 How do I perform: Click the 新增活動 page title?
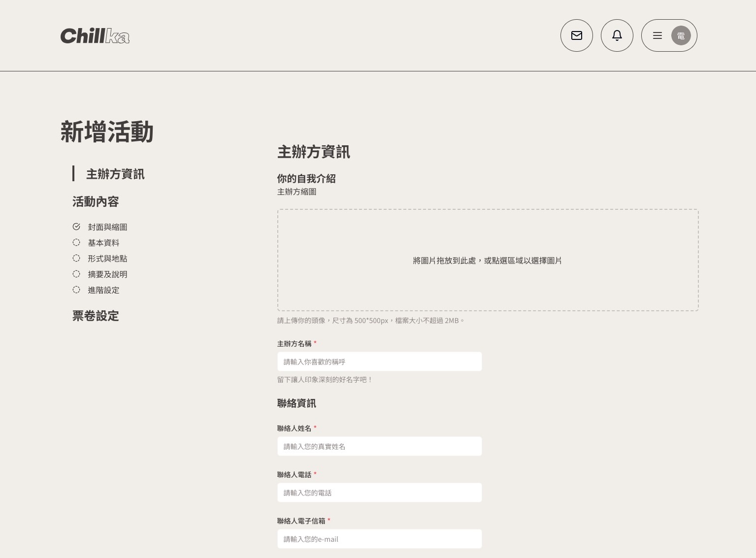pos(107,132)
